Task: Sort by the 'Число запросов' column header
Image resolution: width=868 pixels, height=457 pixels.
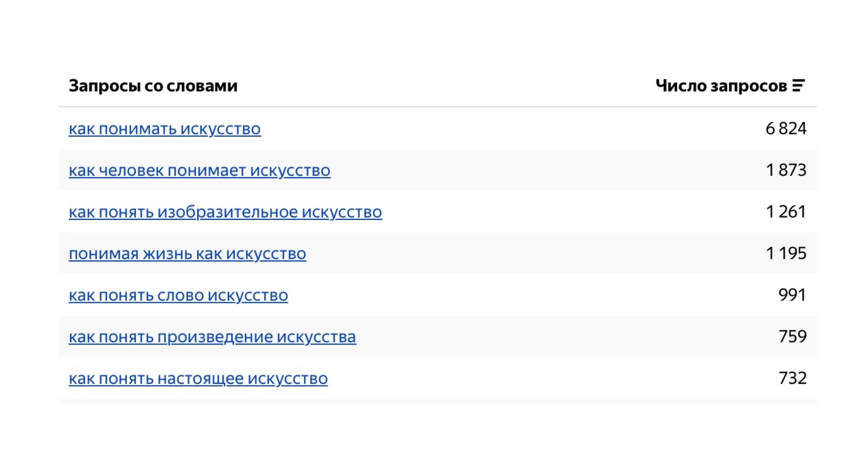Action: pos(722,86)
